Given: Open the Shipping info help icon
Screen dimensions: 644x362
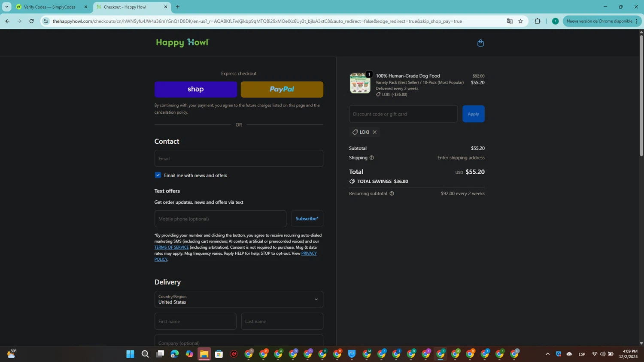Looking at the screenshot, I should (372, 158).
